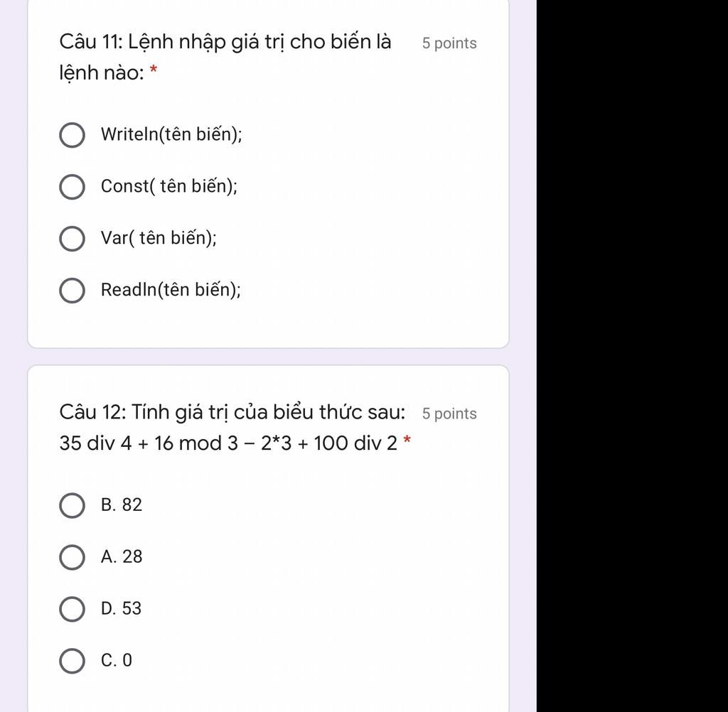This screenshot has width=728, height=712.
Task: Select radio button for answer B. 82
Action: click(72, 505)
